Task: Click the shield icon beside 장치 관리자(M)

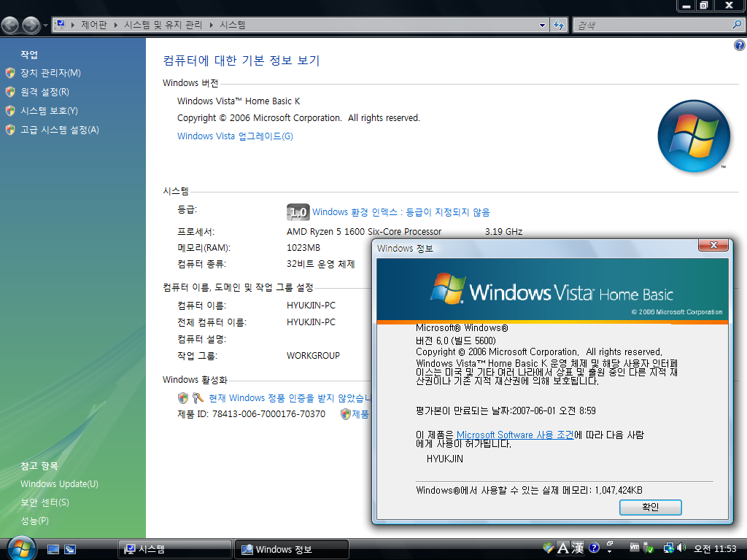Action: click(x=10, y=73)
